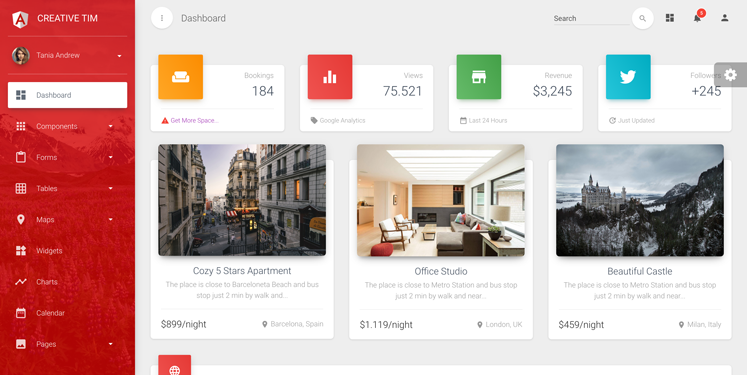The image size is (747, 375).
Task: Open the settings gear panel
Action: tap(730, 74)
